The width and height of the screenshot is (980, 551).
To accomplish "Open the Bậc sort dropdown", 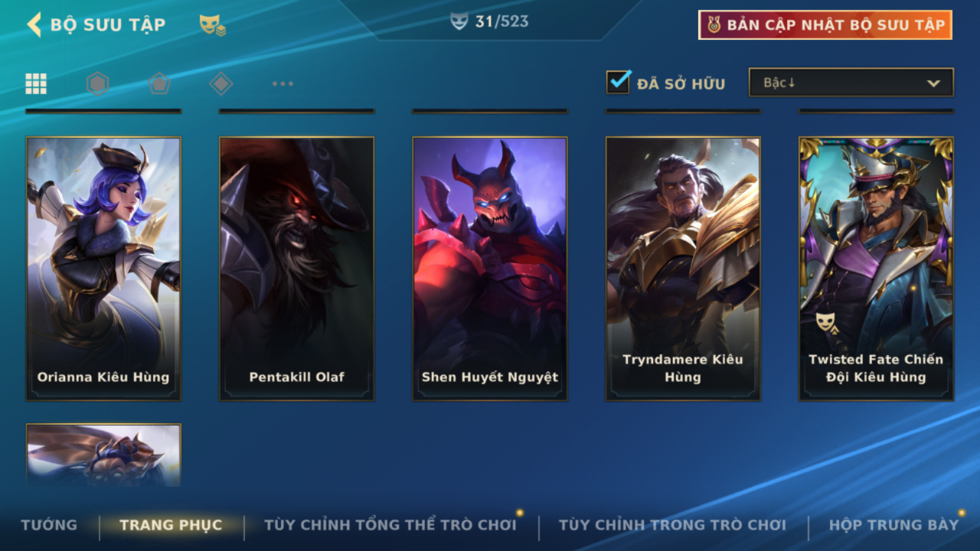I will (x=851, y=83).
